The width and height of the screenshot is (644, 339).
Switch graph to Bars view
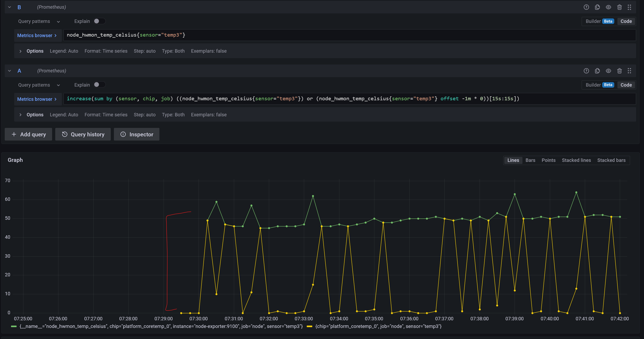pyautogui.click(x=530, y=160)
